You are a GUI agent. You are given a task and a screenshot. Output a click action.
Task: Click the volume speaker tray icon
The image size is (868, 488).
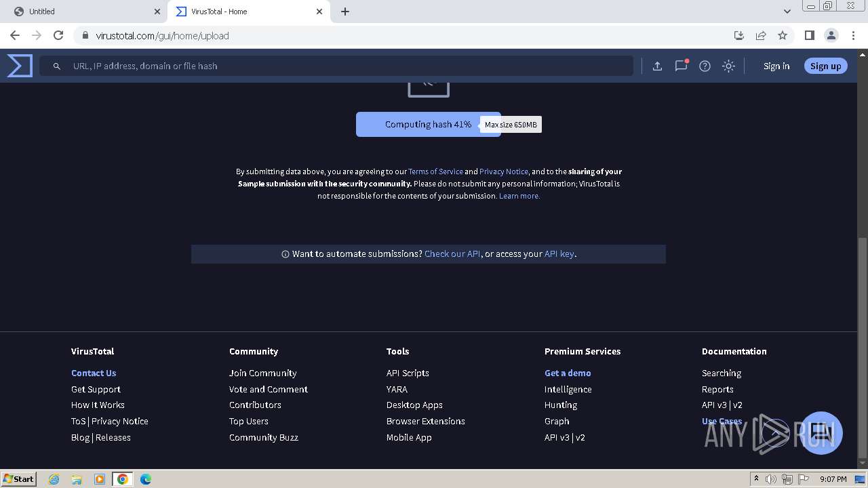[x=771, y=479]
